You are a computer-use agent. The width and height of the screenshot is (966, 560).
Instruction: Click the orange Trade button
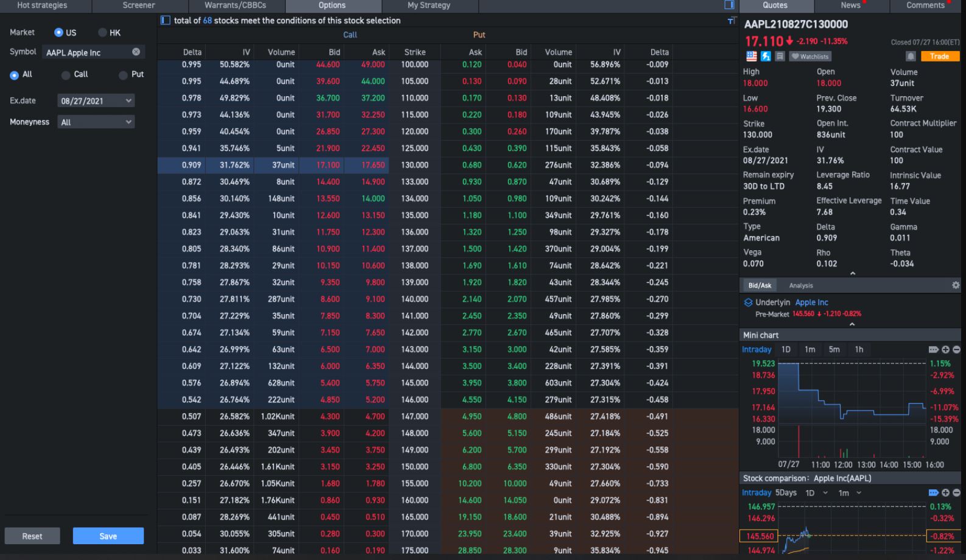(939, 56)
